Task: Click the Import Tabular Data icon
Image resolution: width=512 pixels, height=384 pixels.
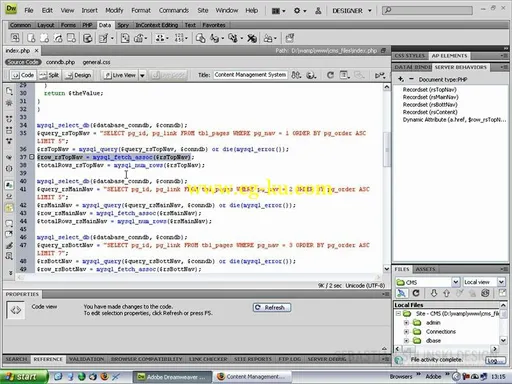Action: click(15, 38)
